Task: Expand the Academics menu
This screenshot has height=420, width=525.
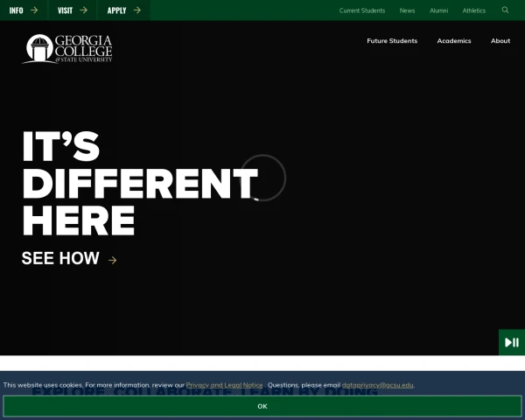Action: point(454,41)
